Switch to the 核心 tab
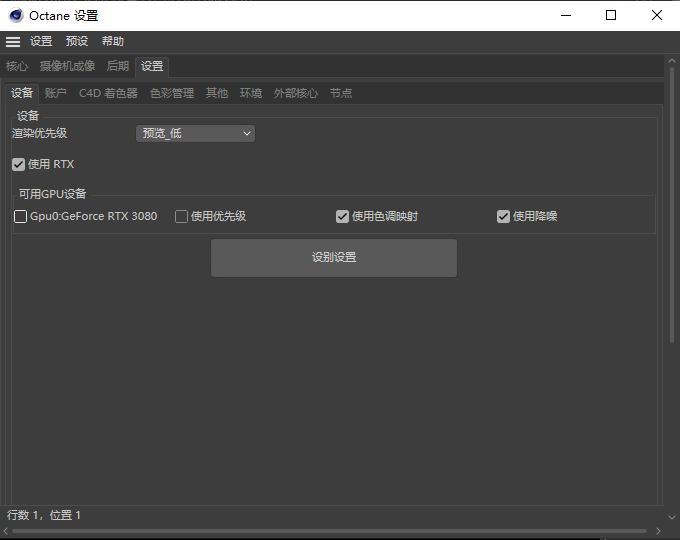The height and width of the screenshot is (540, 680). tap(17, 66)
